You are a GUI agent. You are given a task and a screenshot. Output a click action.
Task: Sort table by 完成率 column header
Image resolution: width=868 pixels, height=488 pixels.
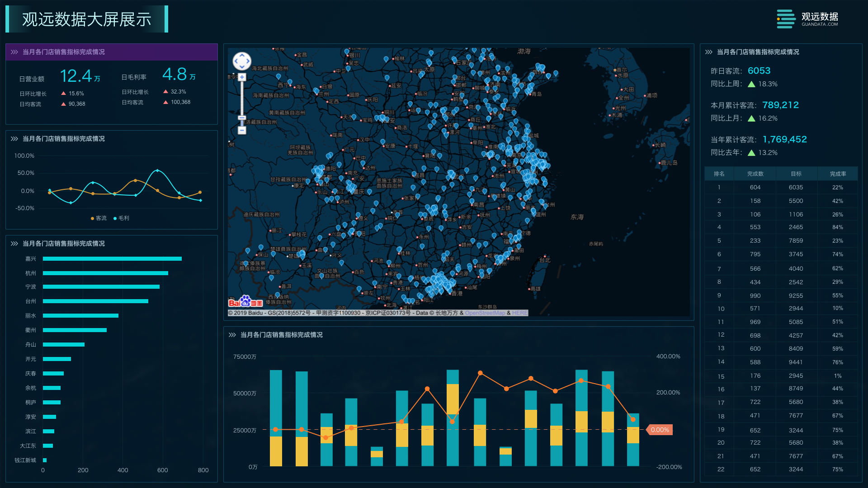tap(838, 174)
